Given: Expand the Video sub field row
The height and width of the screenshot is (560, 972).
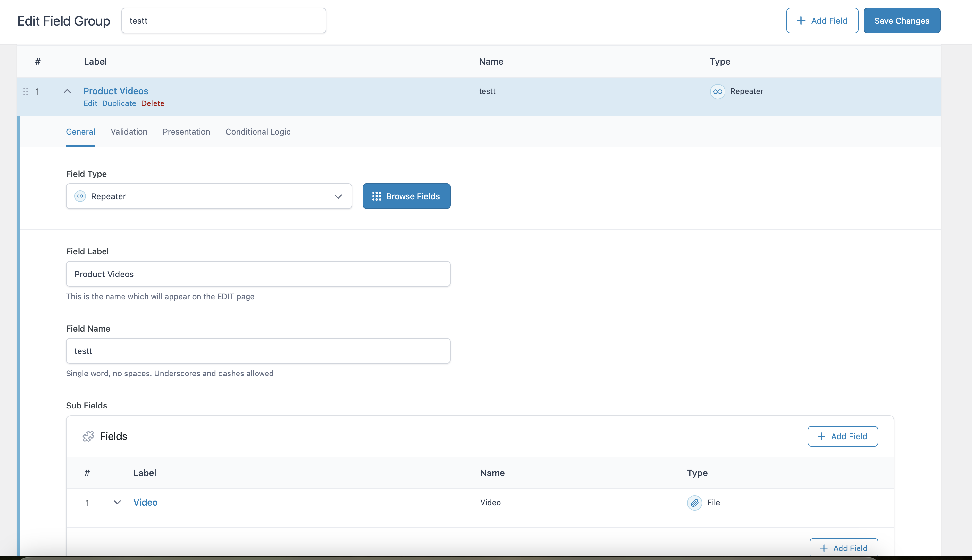Looking at the screenshot, I should [x=117, y=502].
